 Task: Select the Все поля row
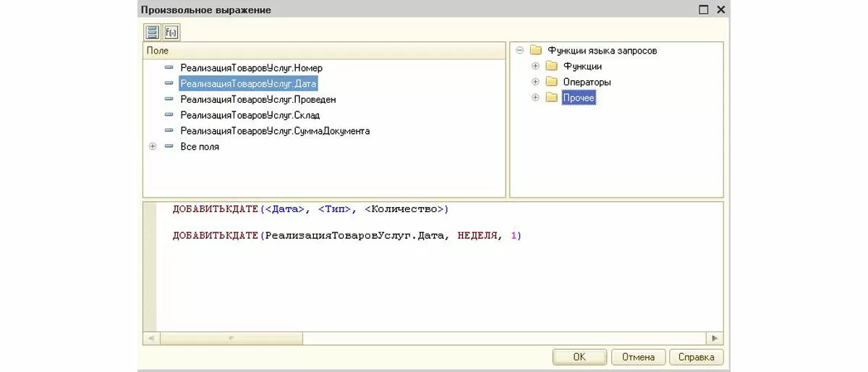tap(200, 147)
